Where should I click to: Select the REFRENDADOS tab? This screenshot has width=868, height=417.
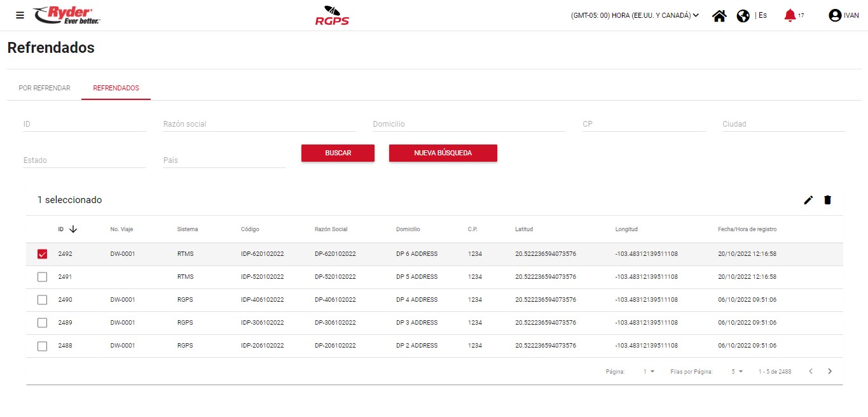point(116,88)
